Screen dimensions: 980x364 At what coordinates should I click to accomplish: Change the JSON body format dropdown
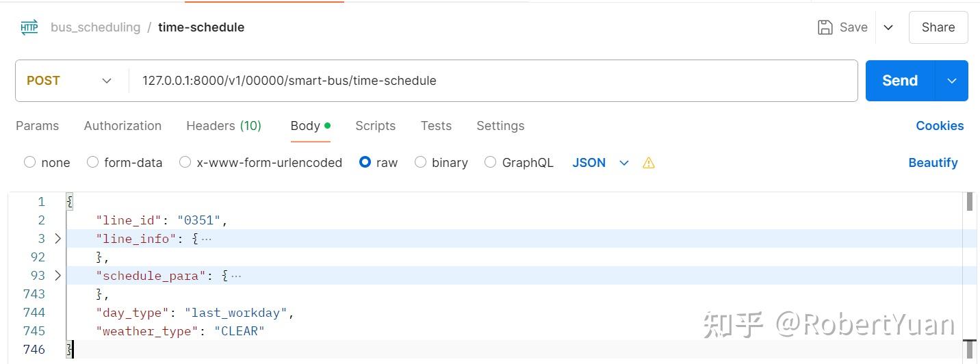coord(599,163)
